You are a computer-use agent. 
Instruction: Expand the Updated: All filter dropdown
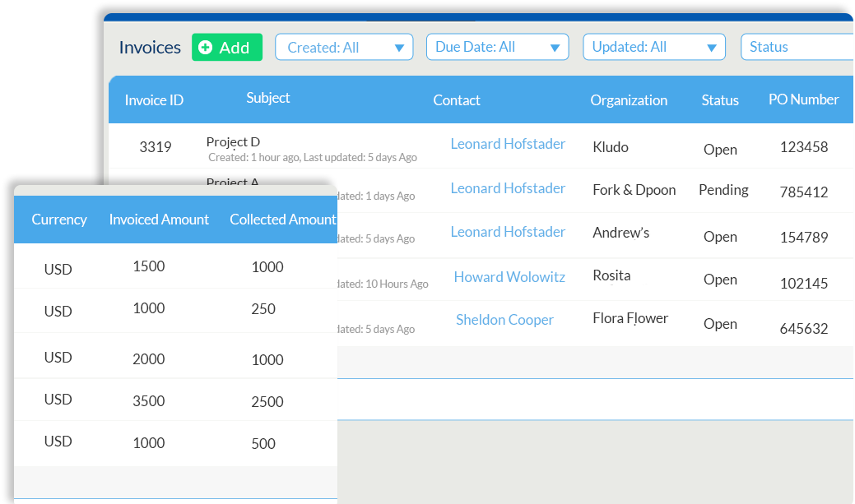point(653,47)
